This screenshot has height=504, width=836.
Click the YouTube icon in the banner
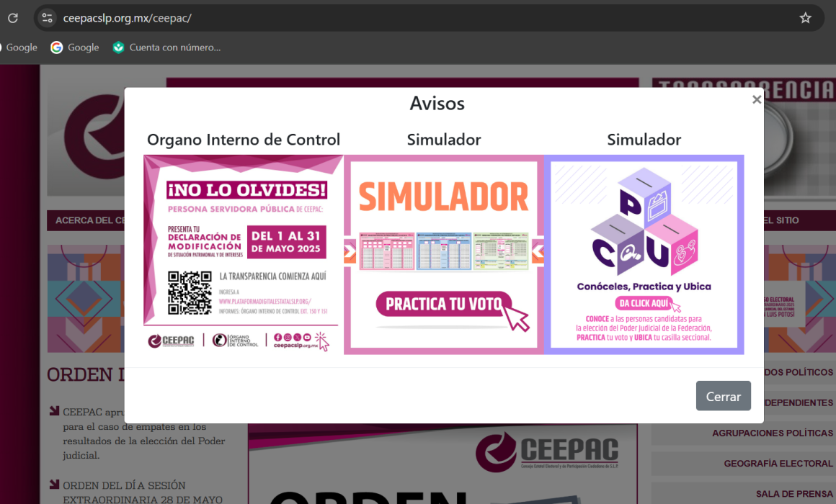tap(306, 337)
